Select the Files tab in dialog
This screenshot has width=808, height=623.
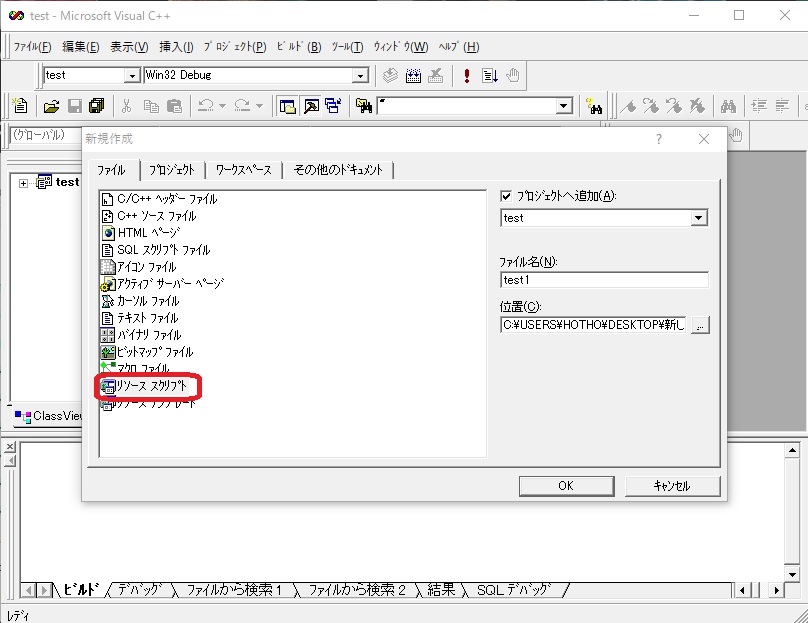(x=112, y=170)
